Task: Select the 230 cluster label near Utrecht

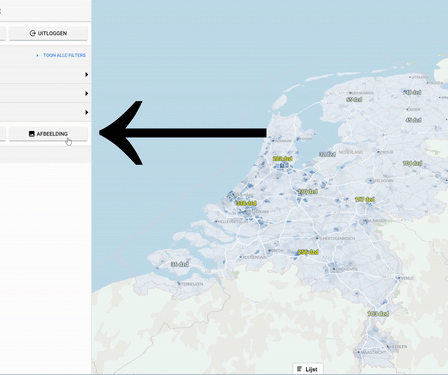Action: click(308, 192)
